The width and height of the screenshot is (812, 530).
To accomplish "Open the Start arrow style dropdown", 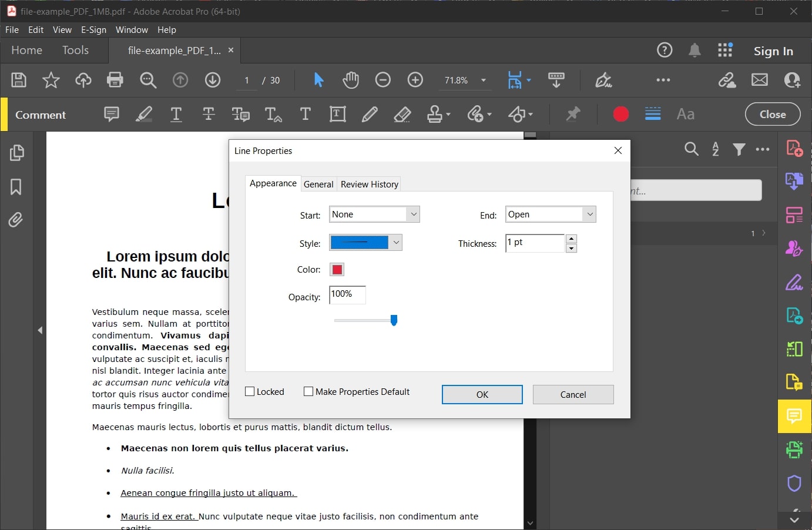I will pyautogui.click(x=414, y=214).
